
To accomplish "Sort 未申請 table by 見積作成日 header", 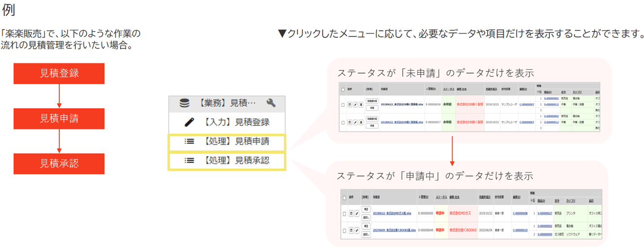I will tap(491, 89).
